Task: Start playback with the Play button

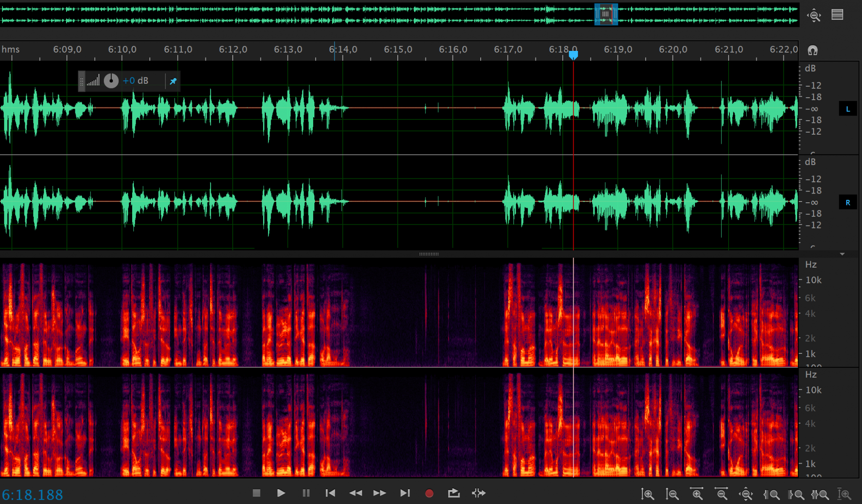Action: tap(281, 493)
